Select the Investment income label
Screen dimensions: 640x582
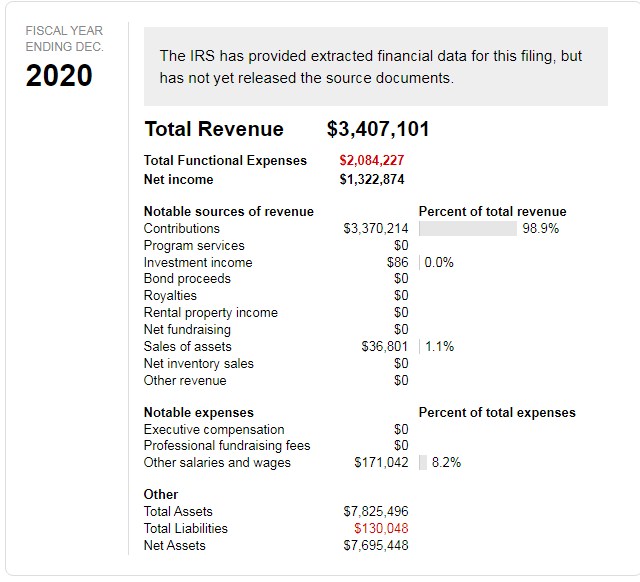[x=198, y=263]
